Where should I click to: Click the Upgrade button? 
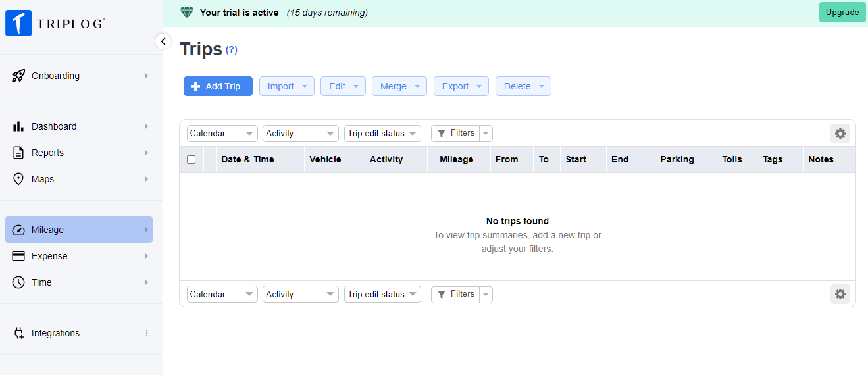(842, 12)
